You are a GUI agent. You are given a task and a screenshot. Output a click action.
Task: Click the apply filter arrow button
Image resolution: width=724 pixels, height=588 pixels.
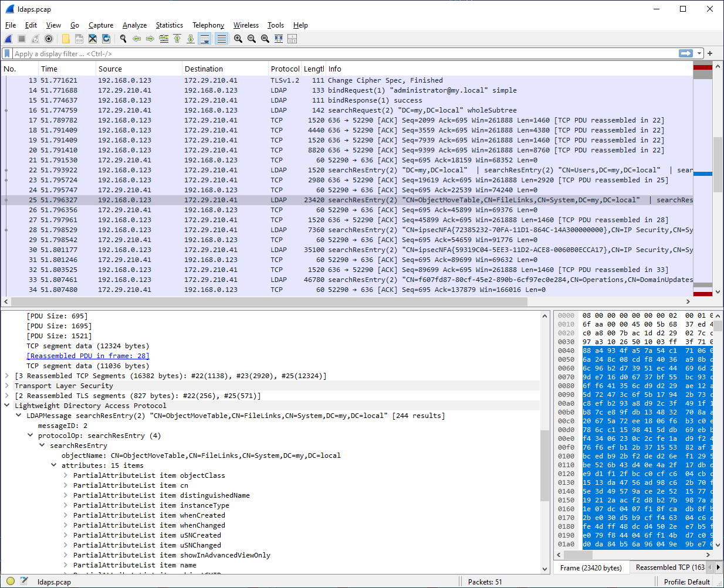685,53
